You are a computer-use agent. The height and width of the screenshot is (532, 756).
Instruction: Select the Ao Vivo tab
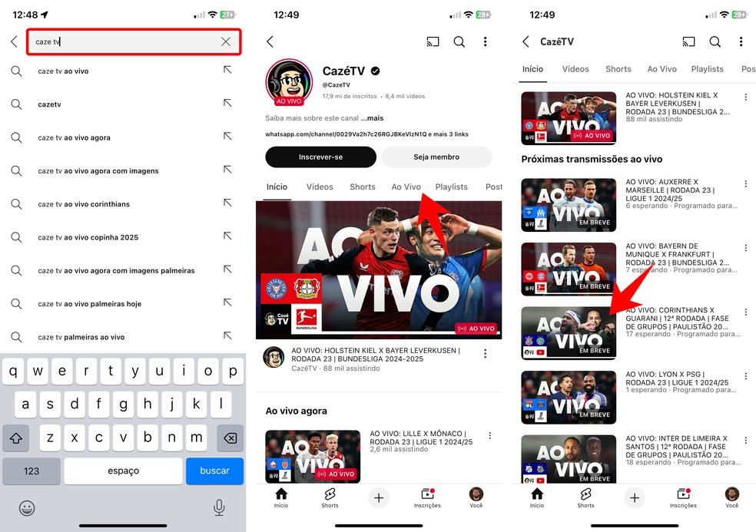[x=406, y=187]
